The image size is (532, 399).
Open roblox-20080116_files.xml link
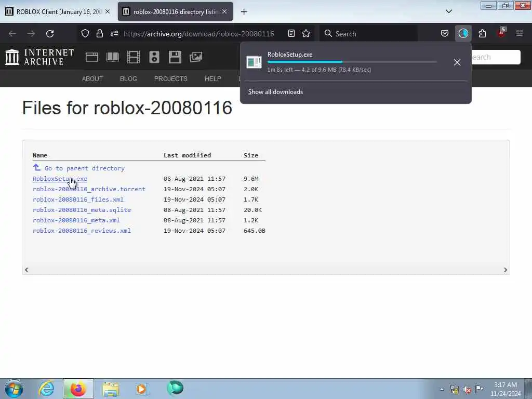click(78, 199)
